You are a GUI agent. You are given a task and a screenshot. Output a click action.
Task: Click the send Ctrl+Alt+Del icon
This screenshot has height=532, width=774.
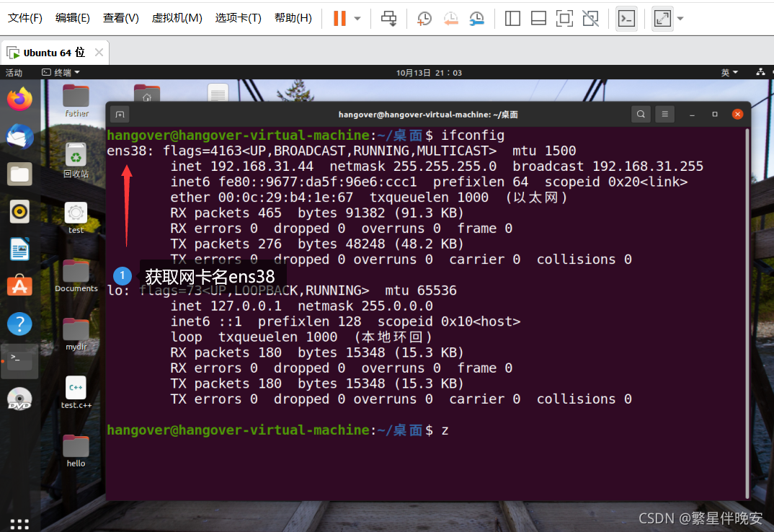click(388, 19)
